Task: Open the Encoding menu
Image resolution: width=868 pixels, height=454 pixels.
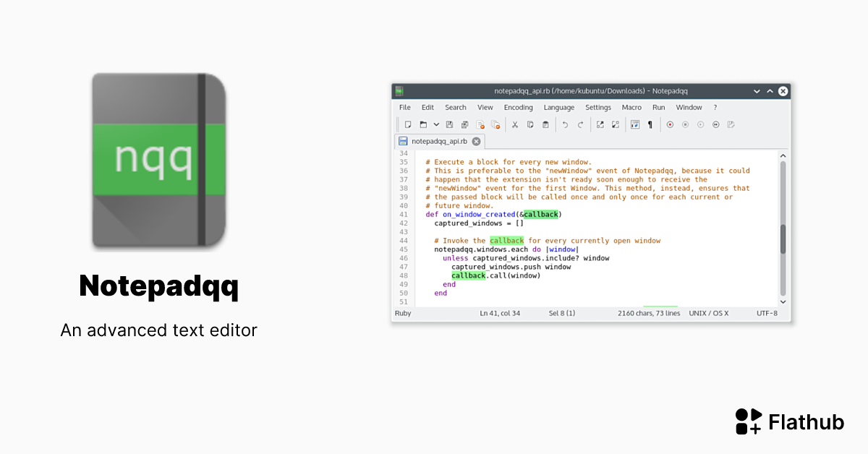Action: tap(518, 107)
